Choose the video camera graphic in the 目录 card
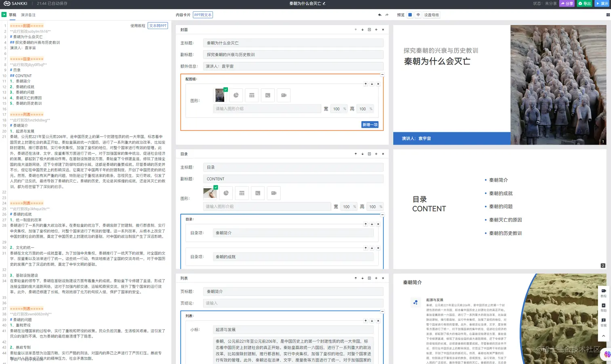Image resolution: width=611 pixels, height=364 pixels. 274,193
